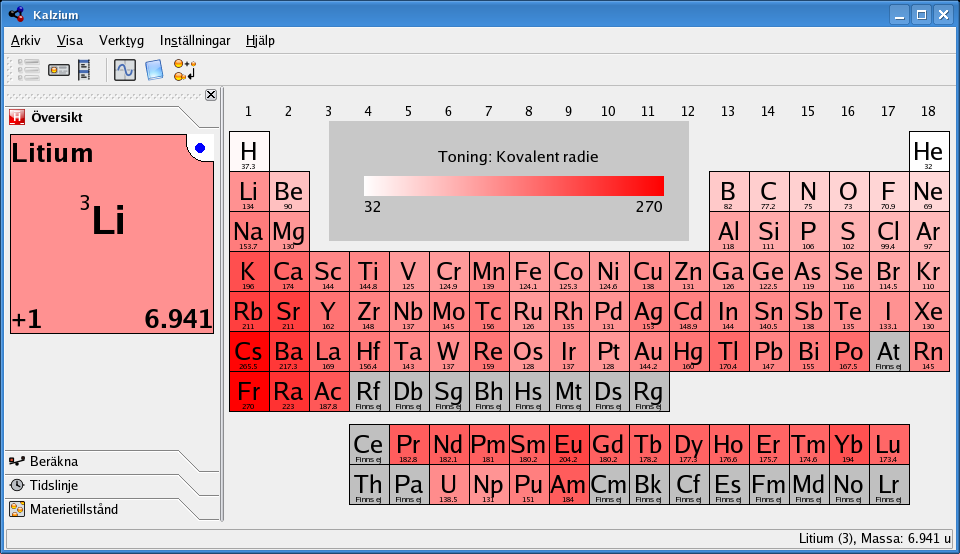This screenshot has width=960, height=554.
Task: Toggle the sidebar visibility toolbar button
Action: pos(28,70)
